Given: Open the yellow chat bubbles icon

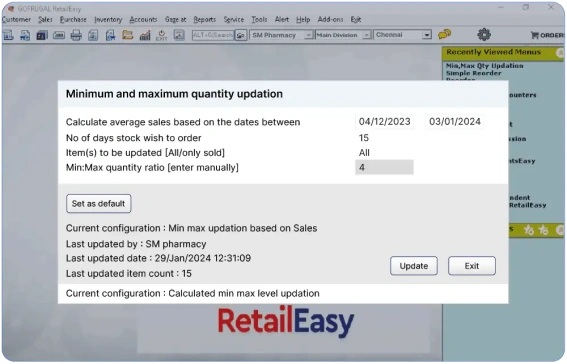Looking at the screenshot, I should tap(444, 34).
